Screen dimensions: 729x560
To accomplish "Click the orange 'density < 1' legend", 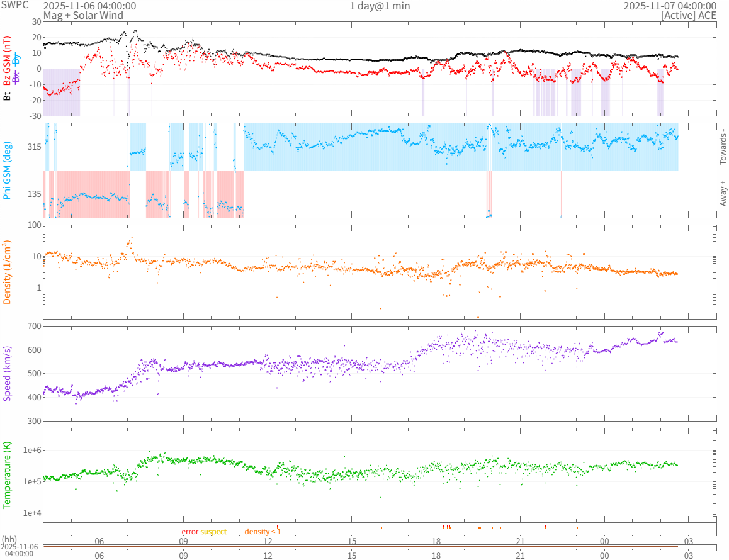I will [x=263, y=532].
